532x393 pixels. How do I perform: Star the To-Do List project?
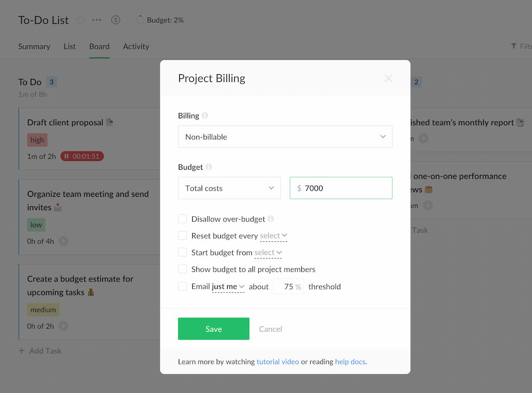pyautogui.click(x=81, y=20)
